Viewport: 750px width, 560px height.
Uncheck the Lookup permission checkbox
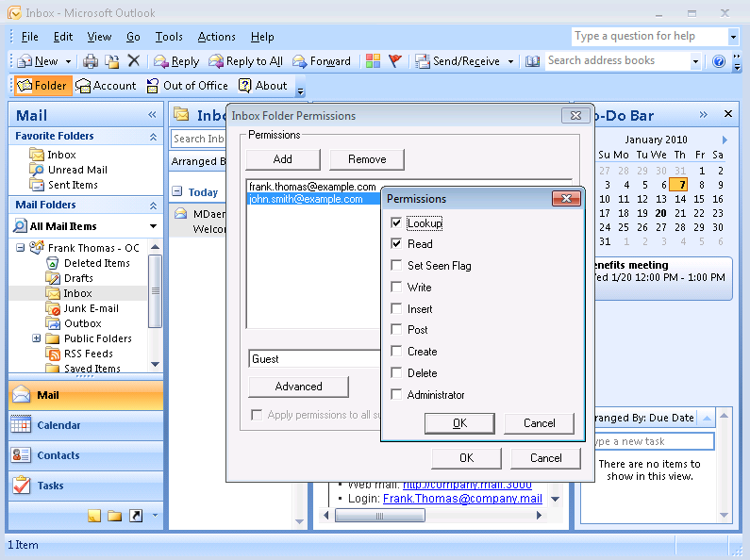(x=396, y=222)
